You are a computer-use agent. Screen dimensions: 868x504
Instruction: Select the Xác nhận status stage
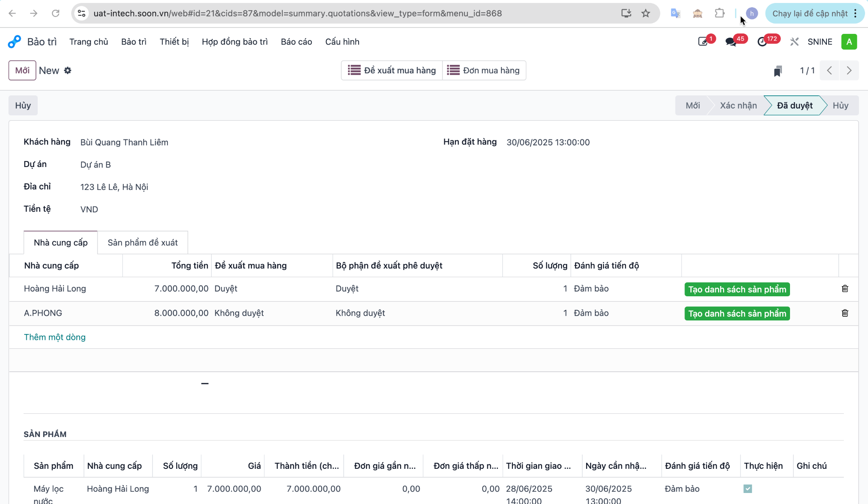click(738, 106)
